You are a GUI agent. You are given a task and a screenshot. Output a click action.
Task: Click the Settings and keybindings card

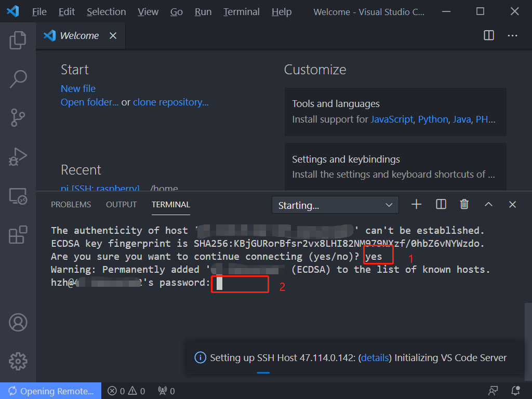tap(395, 167)
